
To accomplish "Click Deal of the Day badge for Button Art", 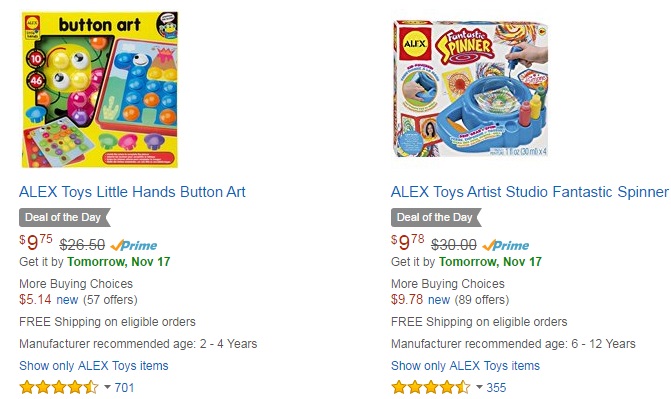I will tap(65, 217).
